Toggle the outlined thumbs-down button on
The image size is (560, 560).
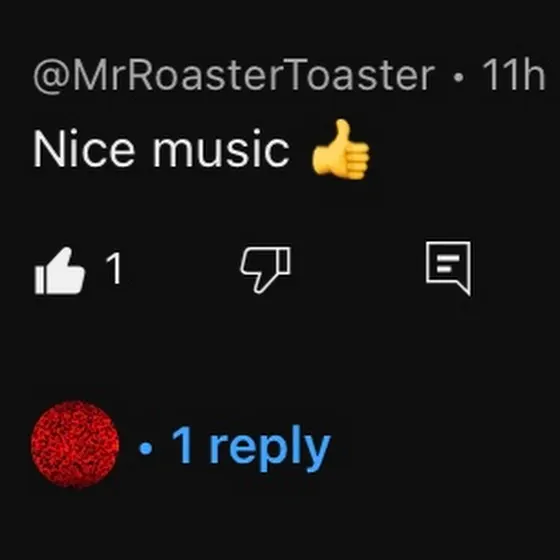click(265, 270)
